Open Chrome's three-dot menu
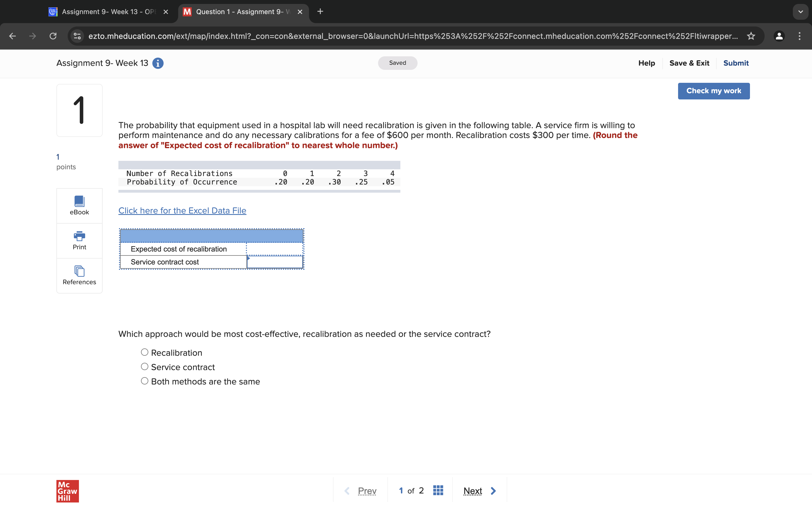812x507 pixels. coord(800,36)
